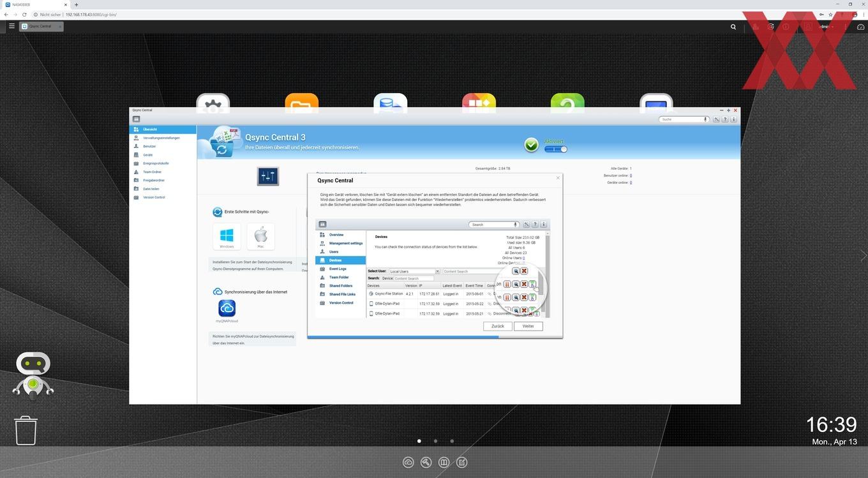This screenshot has height=478, width=868.
Task: Click the Zurück button
Action: click(498, 326)
